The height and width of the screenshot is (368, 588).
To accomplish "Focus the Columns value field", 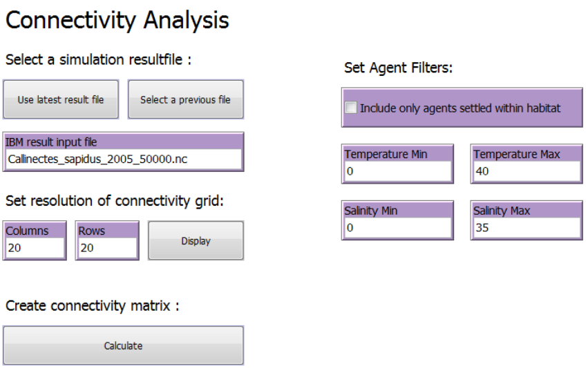I will tap(35, 248).
